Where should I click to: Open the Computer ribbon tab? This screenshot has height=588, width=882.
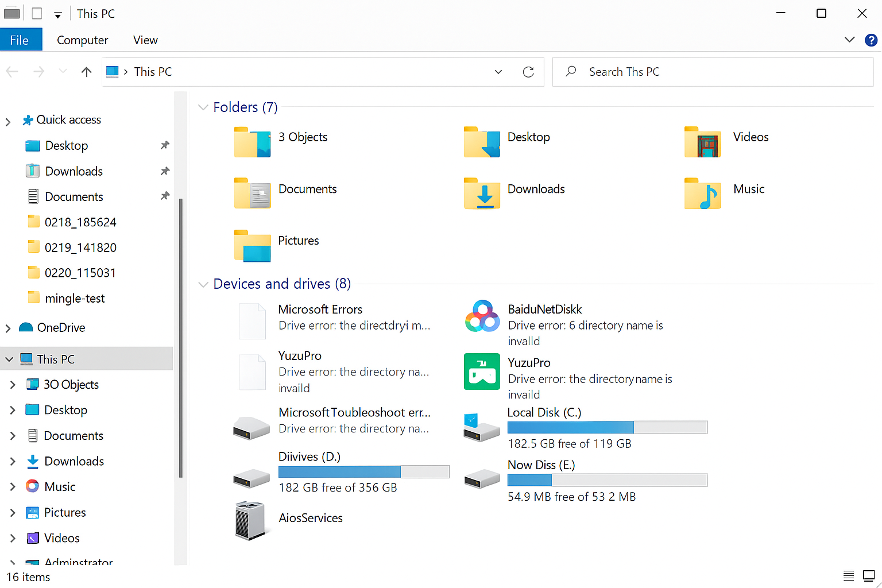tap(82, 40)
